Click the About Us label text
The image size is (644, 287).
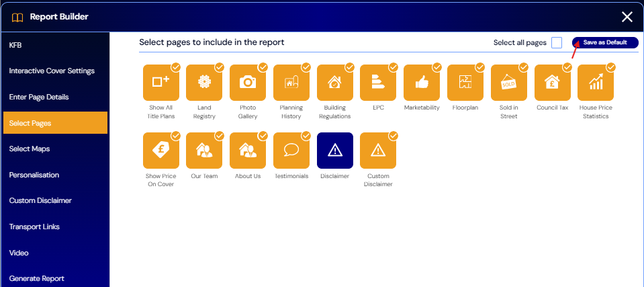[x=248, y=176]
